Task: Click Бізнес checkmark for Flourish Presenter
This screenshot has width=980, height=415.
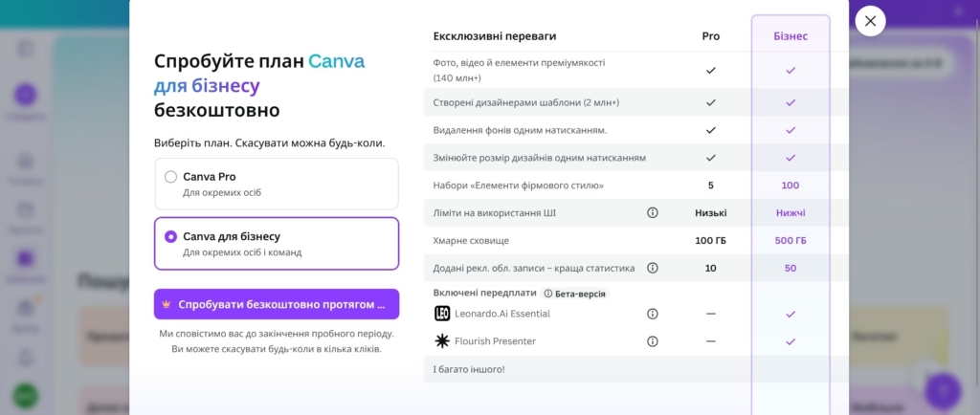Action: (x=791, y=341)
